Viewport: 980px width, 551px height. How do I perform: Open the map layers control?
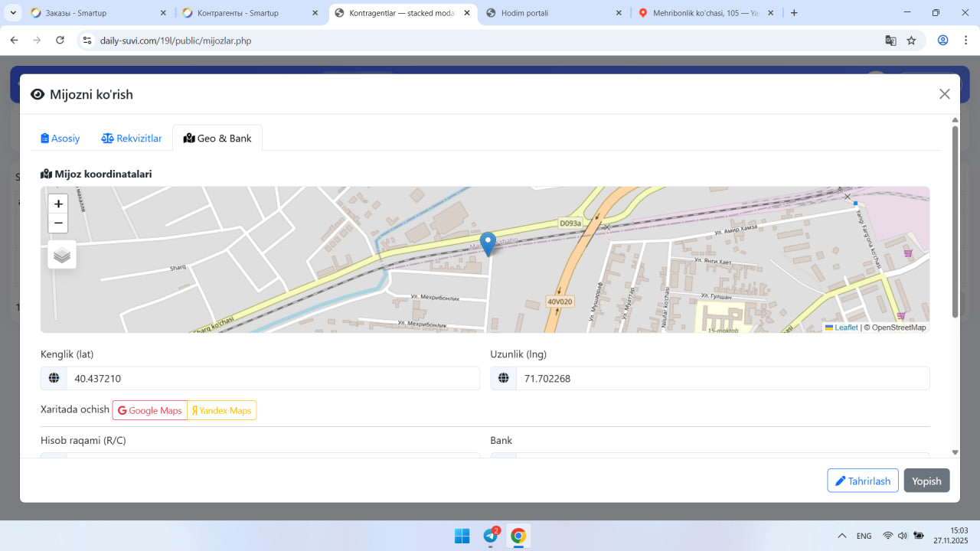(x=62, y=255)
